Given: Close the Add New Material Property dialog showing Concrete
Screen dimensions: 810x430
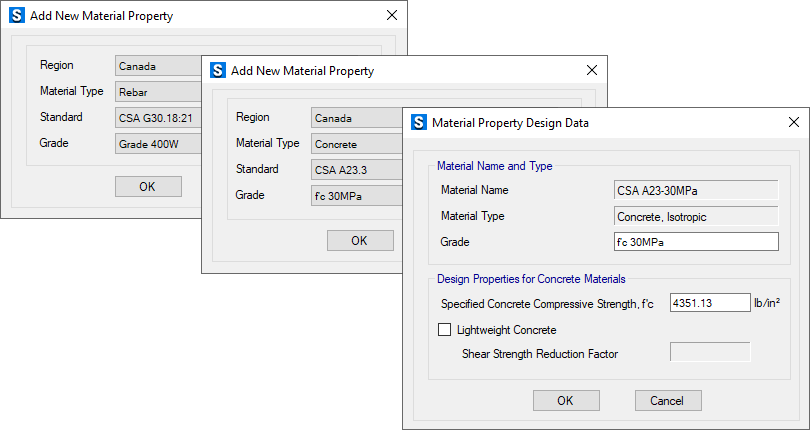Looking at the screenshot, I should [591, 71].
